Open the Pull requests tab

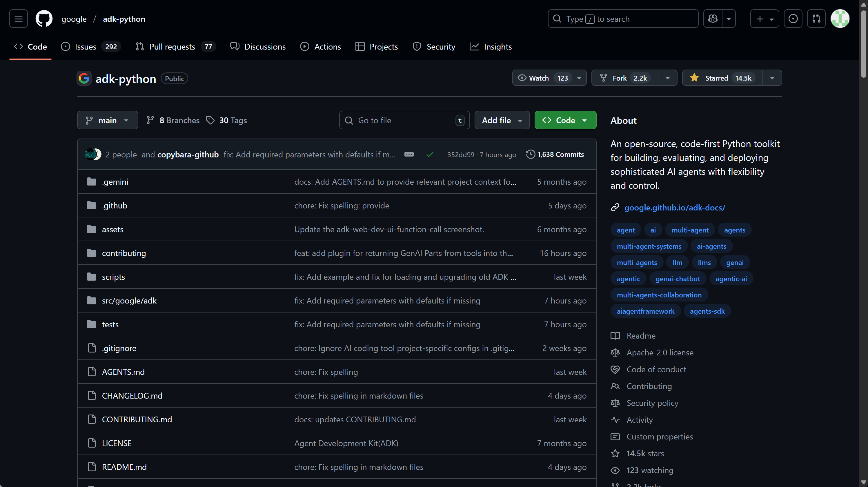[x=175, y=46]
